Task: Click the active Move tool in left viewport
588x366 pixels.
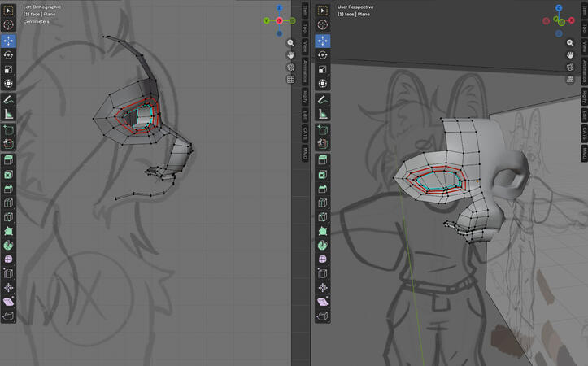Action: [x=8, y=41]
